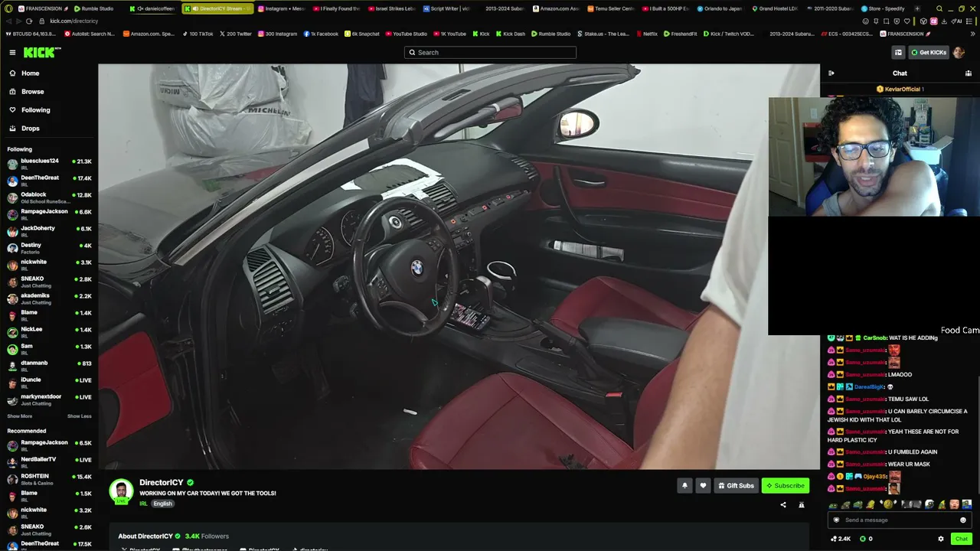The width and height of the screenshot is (980, 551).
Task: Click the English language tag
Action: tap(162, 504)
